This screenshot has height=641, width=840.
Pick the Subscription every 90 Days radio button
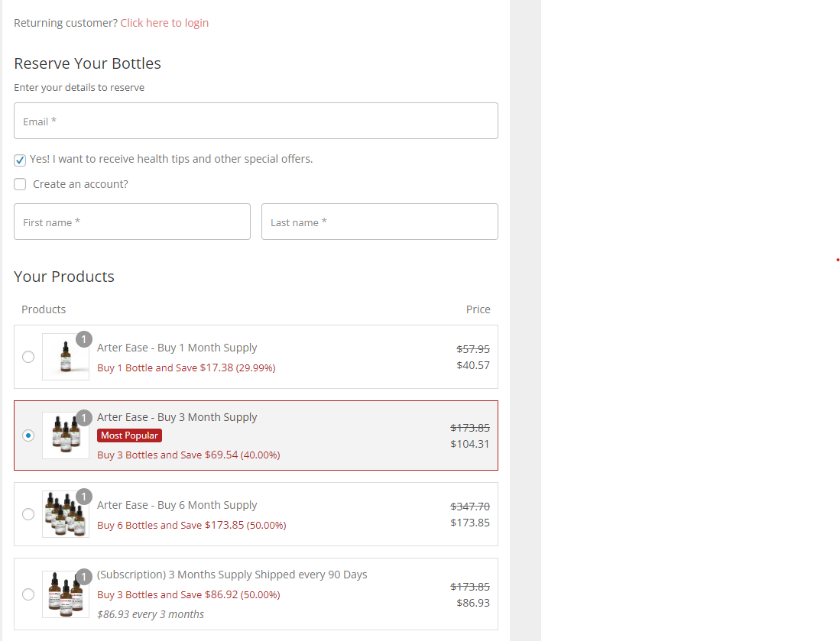pyautogui.click(x=28, y=594)
